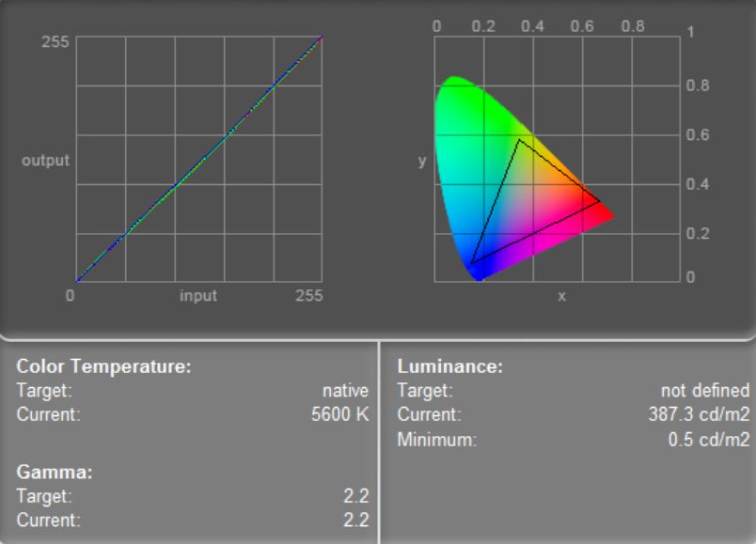Select the Gamma current value 2.2
This screenshot has height=544, width=756.
pos(356,520)
